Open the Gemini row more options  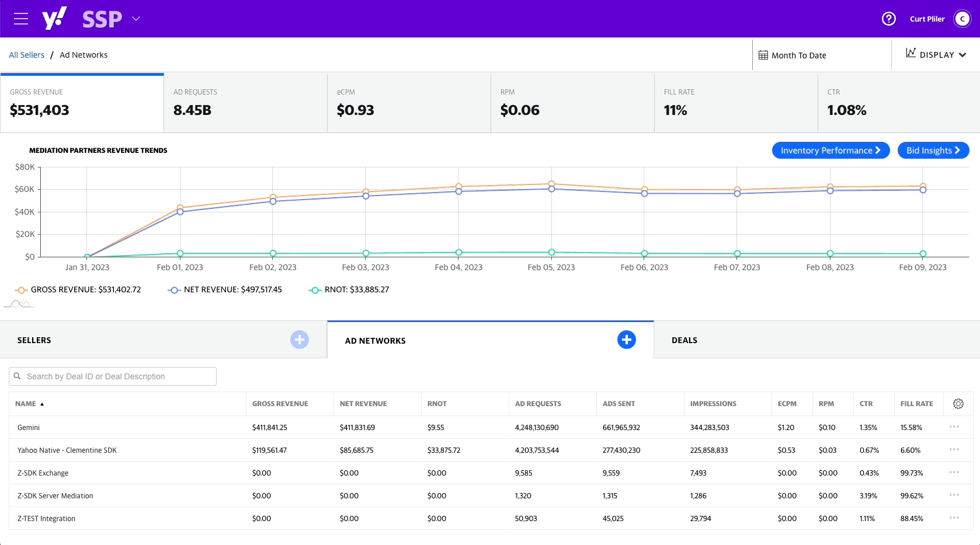tap(954, 427)
